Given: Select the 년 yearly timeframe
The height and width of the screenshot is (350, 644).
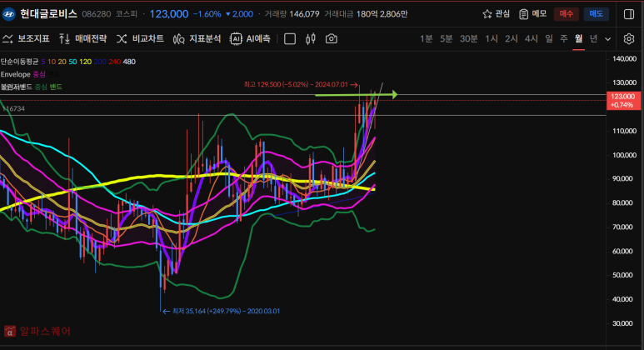Looking at the screenshot, I should 593,38.
